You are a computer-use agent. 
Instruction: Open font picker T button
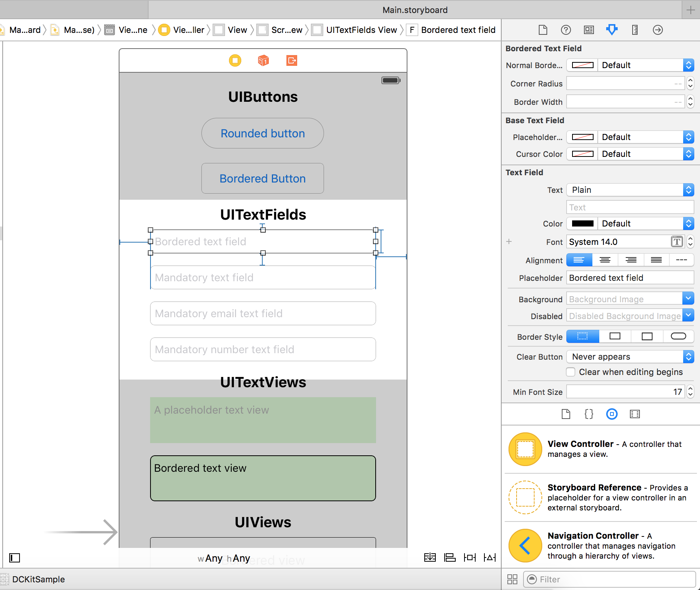(677, 242)
